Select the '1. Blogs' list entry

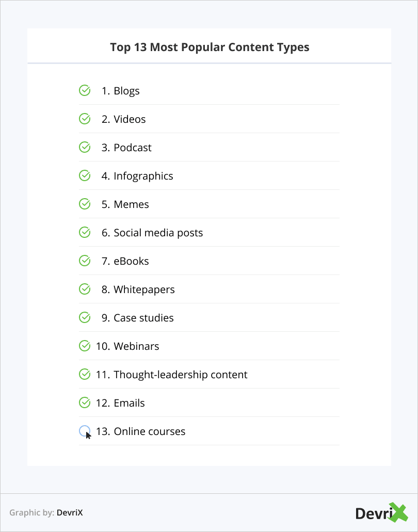point(120,91)
